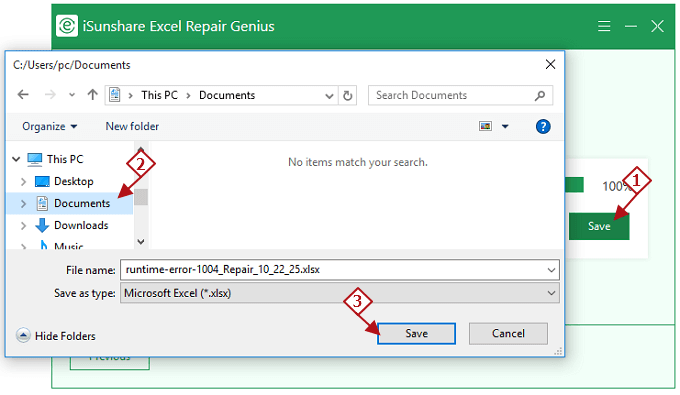
Task: Expand the Desktop tree node
Action: [23, 182]
